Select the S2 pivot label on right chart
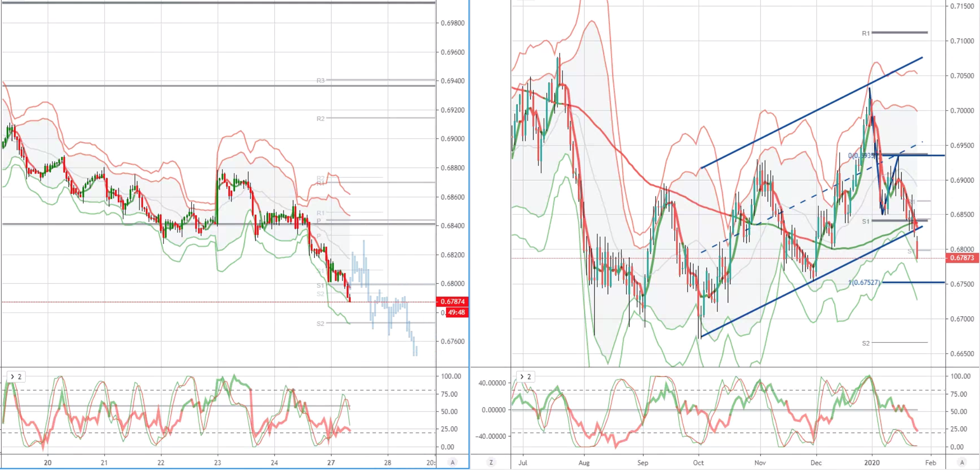 pos(865,344)
